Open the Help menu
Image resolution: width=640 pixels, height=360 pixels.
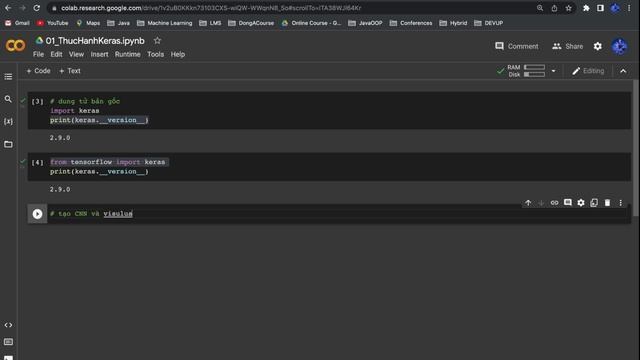click(x=178, y=54)
